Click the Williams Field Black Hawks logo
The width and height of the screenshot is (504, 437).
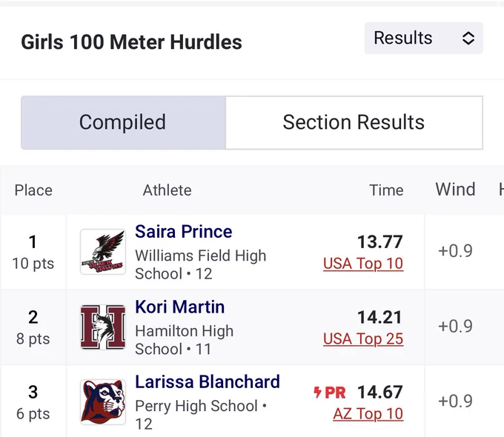click(102, 252)
